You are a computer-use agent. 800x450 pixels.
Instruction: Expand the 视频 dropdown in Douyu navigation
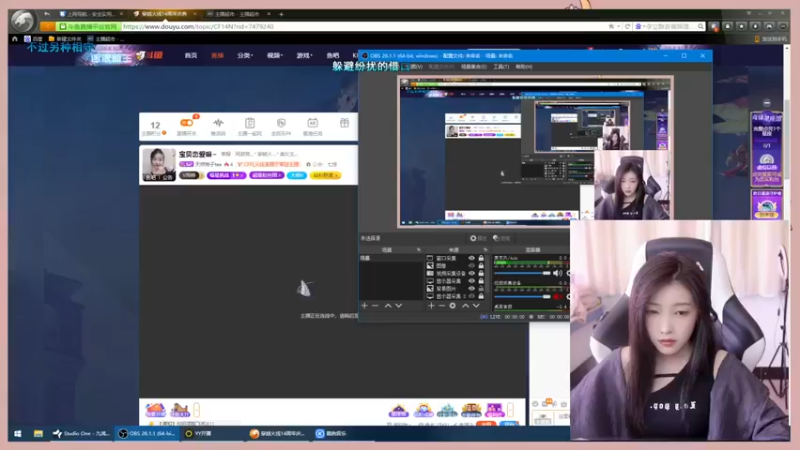(x=275, y=56)
